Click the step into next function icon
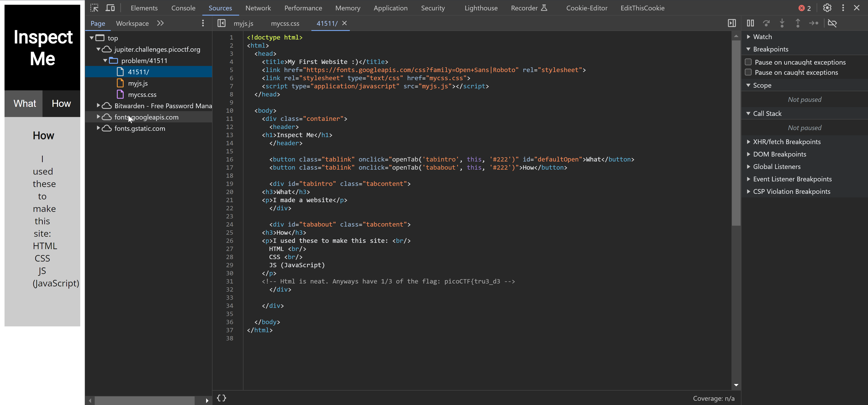 (782, 23)
